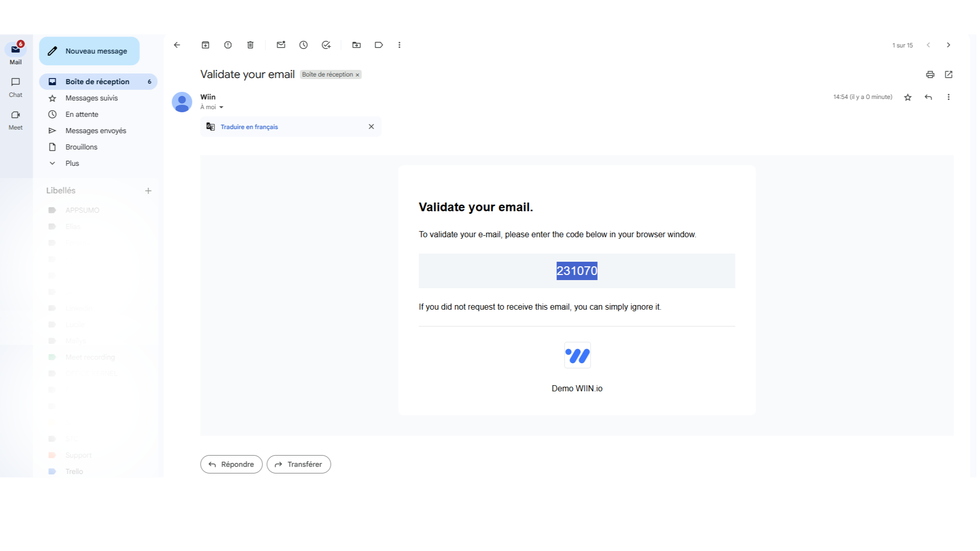The width and height of the screenshot is (980, 551).
Task: Dismiss the translation suggestion bar
Action: (x=371, y=127)
